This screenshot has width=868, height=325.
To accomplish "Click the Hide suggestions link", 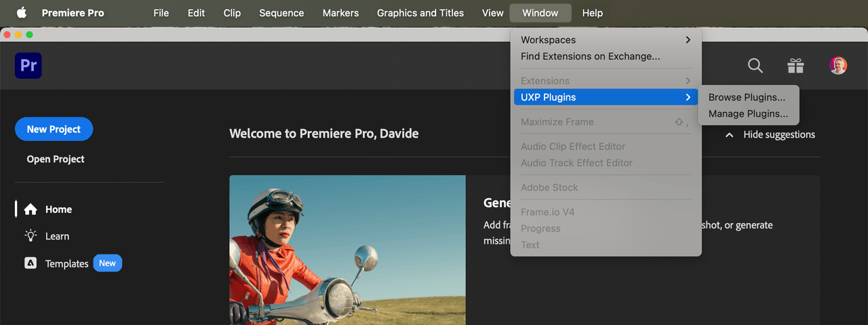I will click(x=779, y=135).
